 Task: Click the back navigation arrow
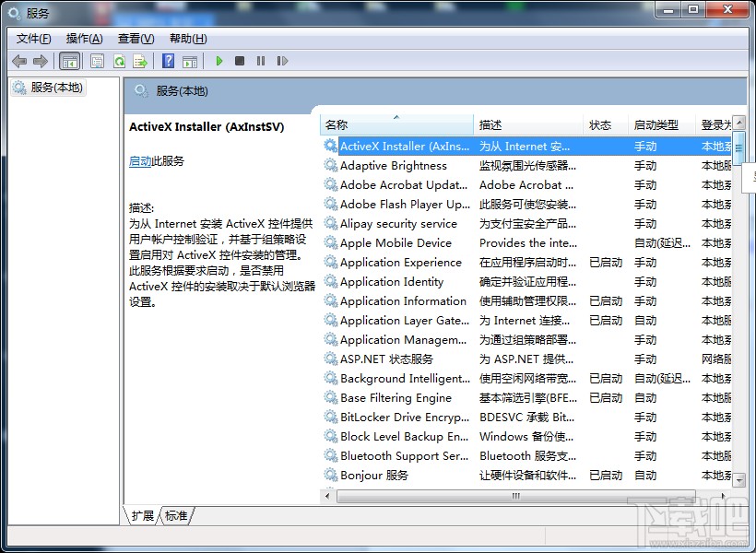tap(18, 60)
